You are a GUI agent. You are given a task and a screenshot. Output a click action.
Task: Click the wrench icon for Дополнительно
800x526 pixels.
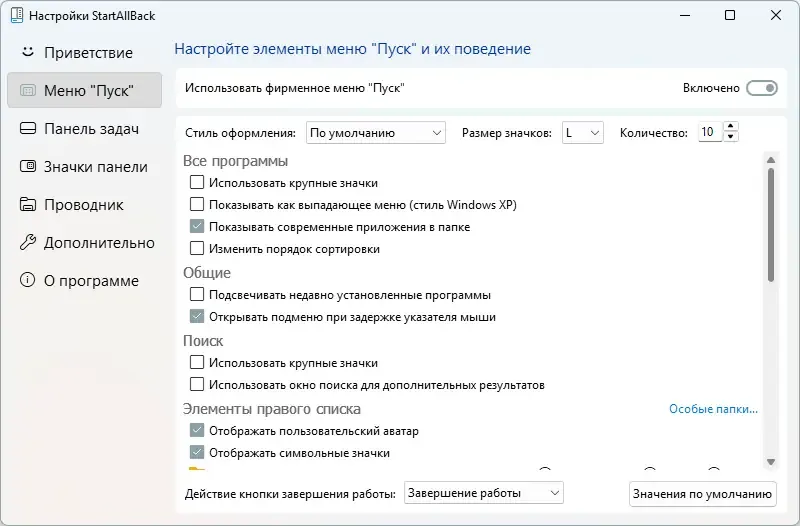point(27,242)
